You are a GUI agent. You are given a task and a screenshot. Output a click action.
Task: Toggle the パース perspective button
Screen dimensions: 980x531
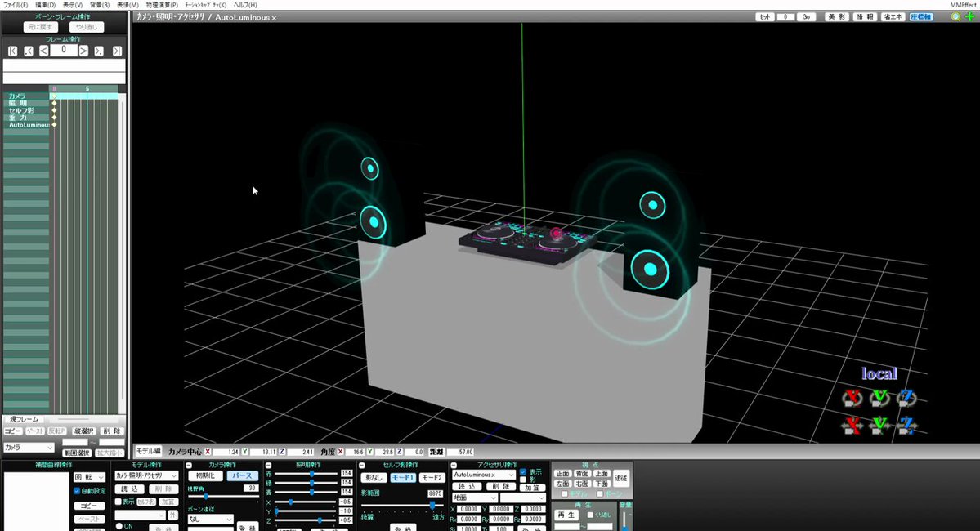pyautogui.click(x=242, y=476)
